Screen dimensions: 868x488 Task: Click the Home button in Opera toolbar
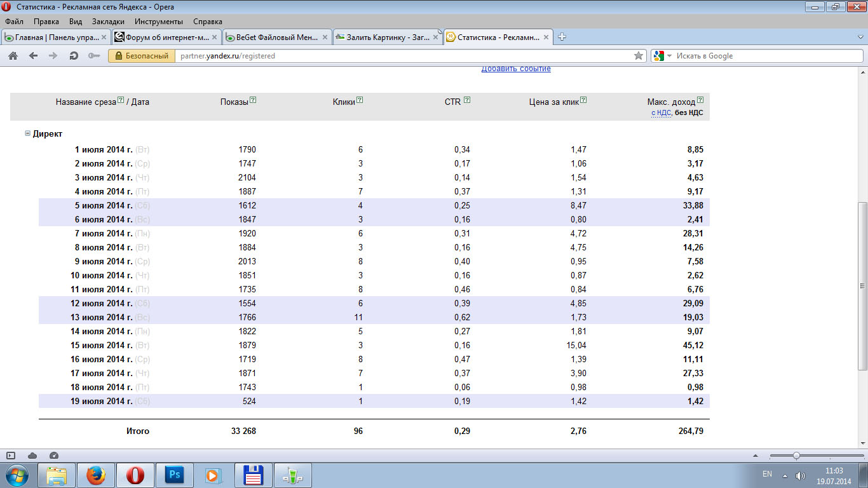(13, 56)
